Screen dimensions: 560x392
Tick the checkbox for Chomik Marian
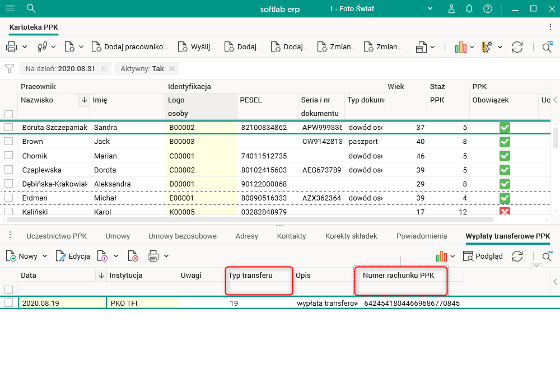pyautogui.click(x=8, y=156)
